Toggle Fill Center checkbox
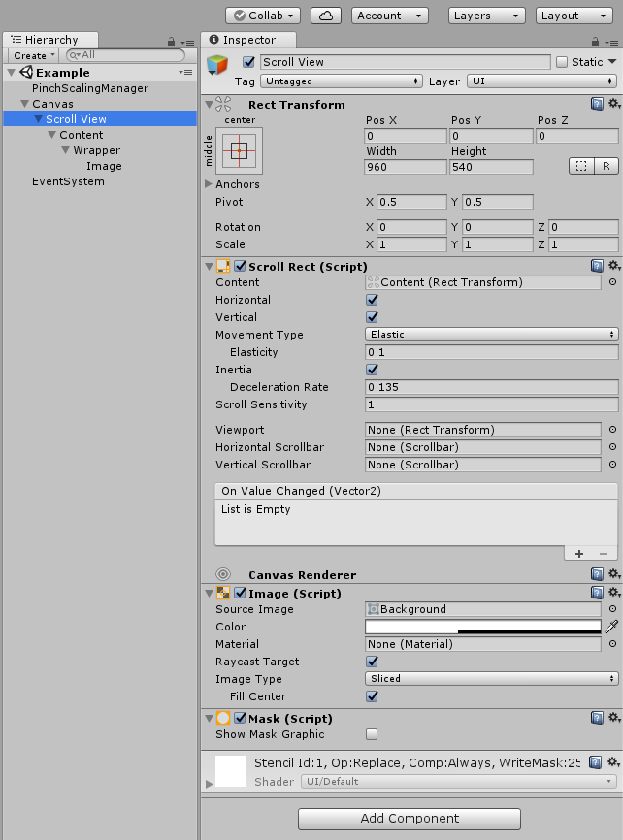The width and height of the screenshot is (623, 840). click(x=372, y=695)
